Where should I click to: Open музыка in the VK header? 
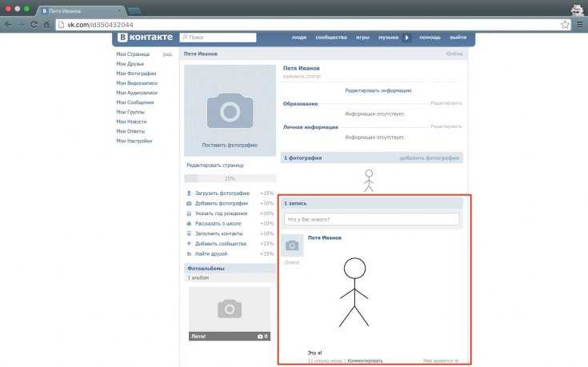(x=389, y=38)
